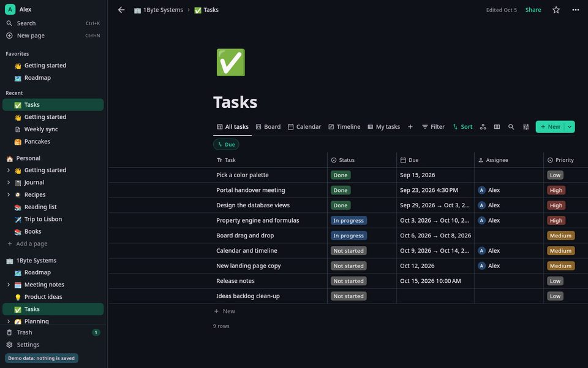Open Weekly sync page in Recent
This screenshot has height=368, width=588.
point(53,129)
